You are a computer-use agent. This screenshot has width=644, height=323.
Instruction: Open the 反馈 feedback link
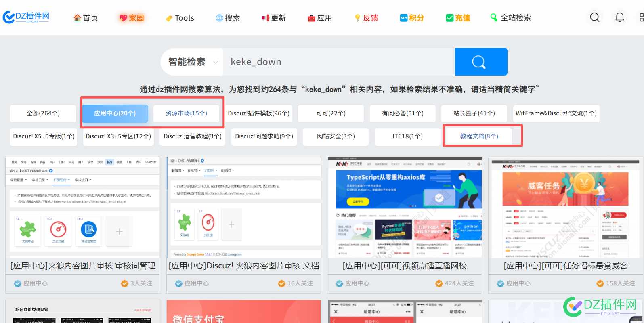366,18
